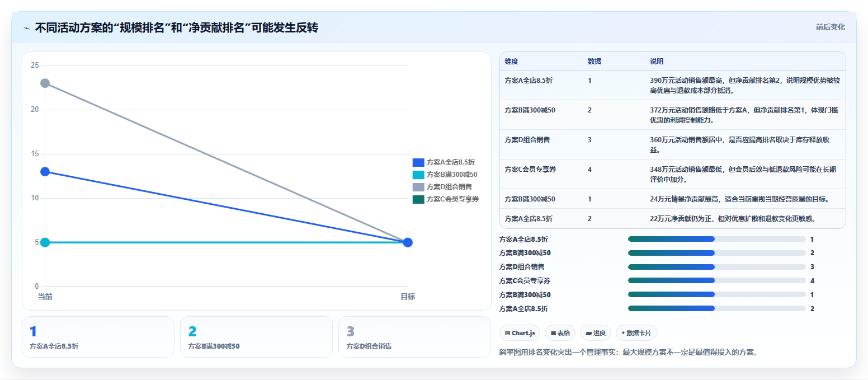Viewport: 868px width, 380px height.
Task: Click the 前后变化 tag in the header
Action: point(830,27)
